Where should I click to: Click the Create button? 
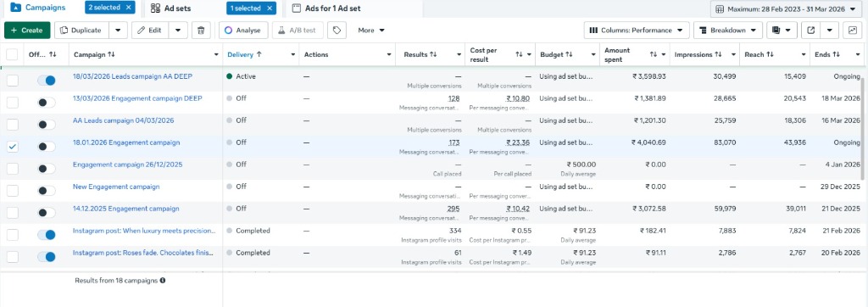(27, 31)
